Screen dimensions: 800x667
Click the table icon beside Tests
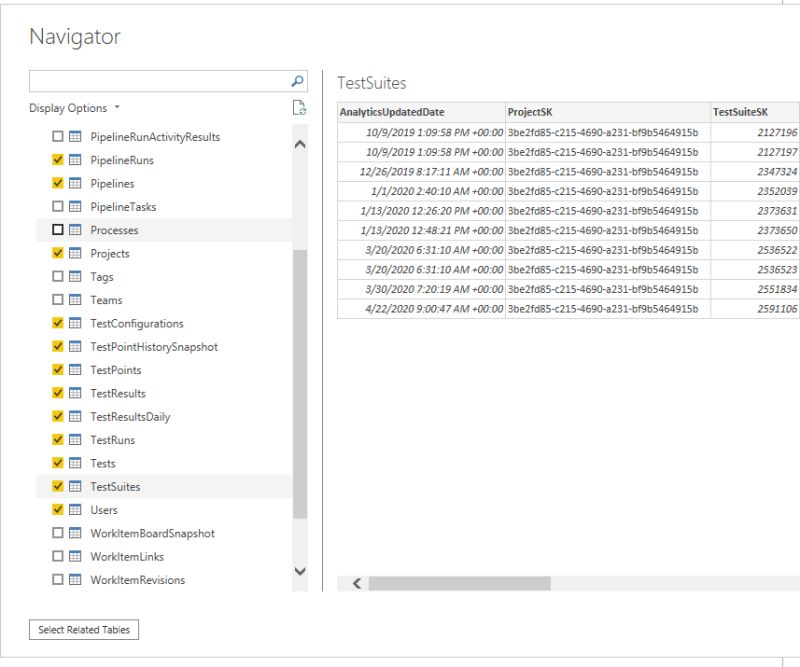(x=75, y=463)
